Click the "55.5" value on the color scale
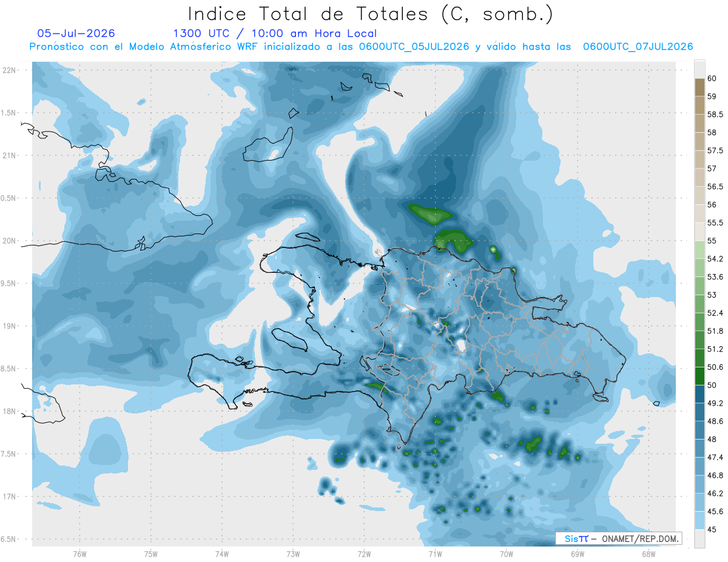This screenshot has height=562, width=728. pyautogui.click(x=715, y=223)
